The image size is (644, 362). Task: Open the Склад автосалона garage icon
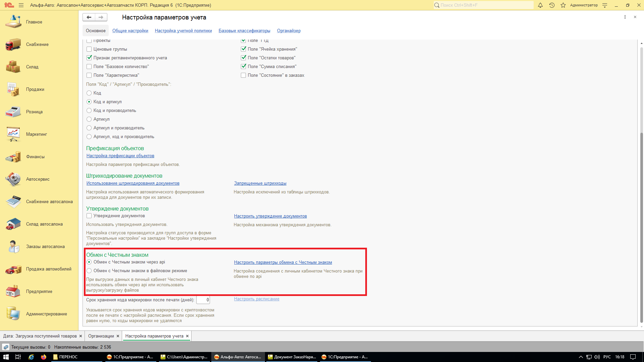coord(13,224)
